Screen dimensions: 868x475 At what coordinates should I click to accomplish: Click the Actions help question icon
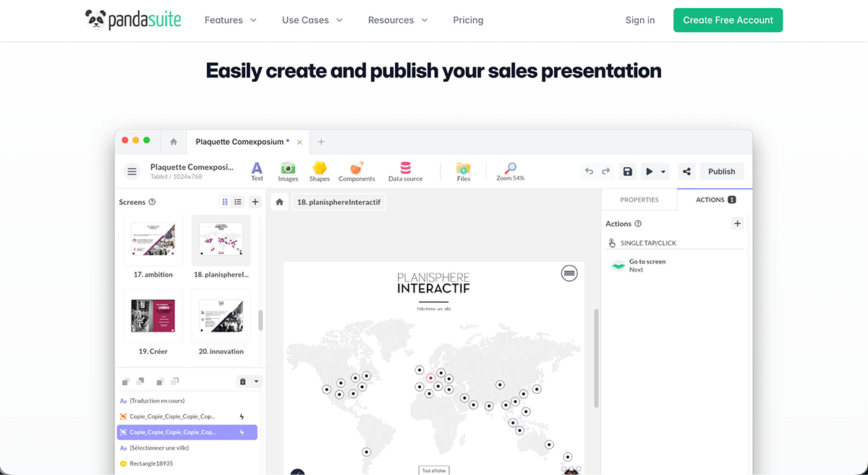coord(638,224)
